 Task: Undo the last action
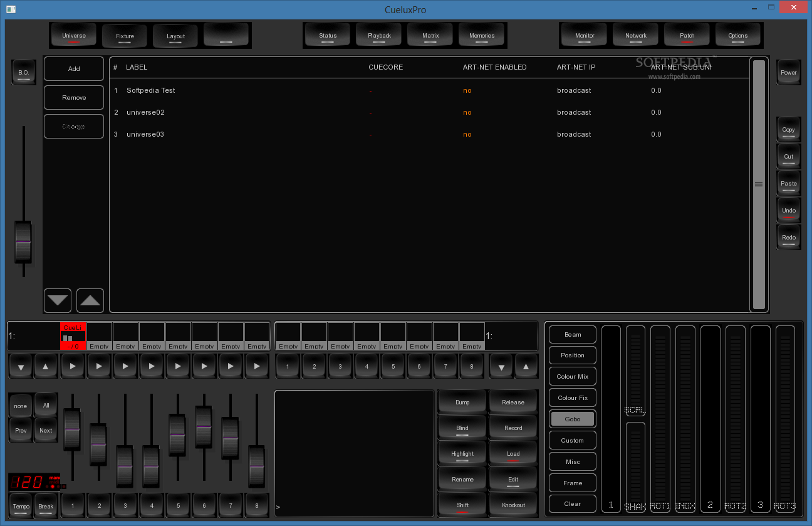(789, 210)
